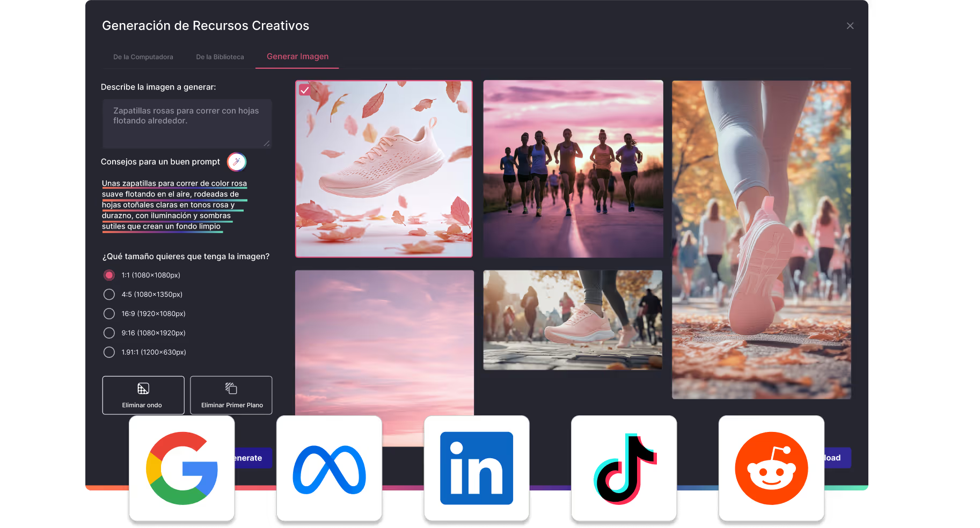Open the De la Biblioteca tab
The height and width of the screenshot is (528, 980).
[x=220, y=57]
